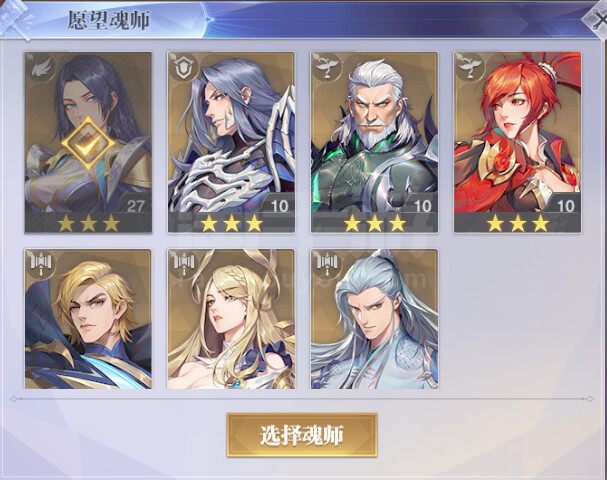Click the level 27 badge on first card

[134, 204]
